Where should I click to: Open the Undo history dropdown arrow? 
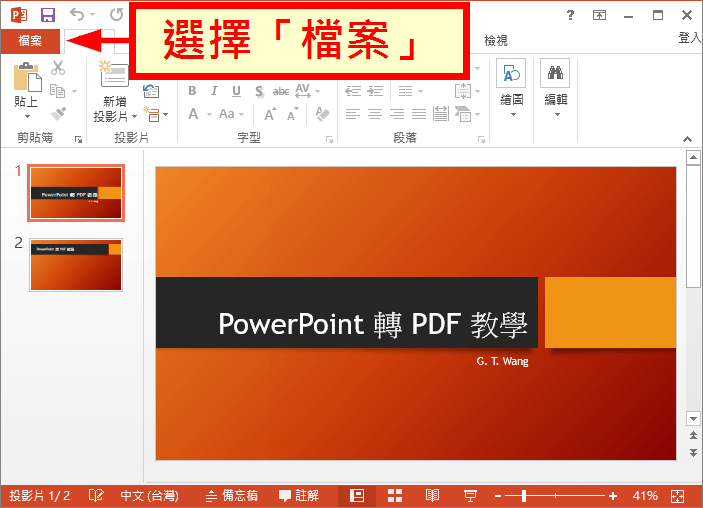coord(93,15)
